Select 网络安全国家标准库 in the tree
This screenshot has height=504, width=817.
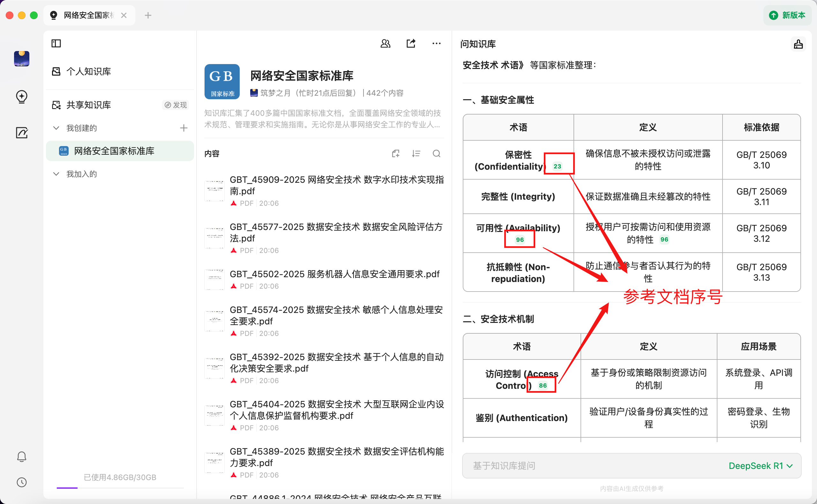tap(114, 151)
